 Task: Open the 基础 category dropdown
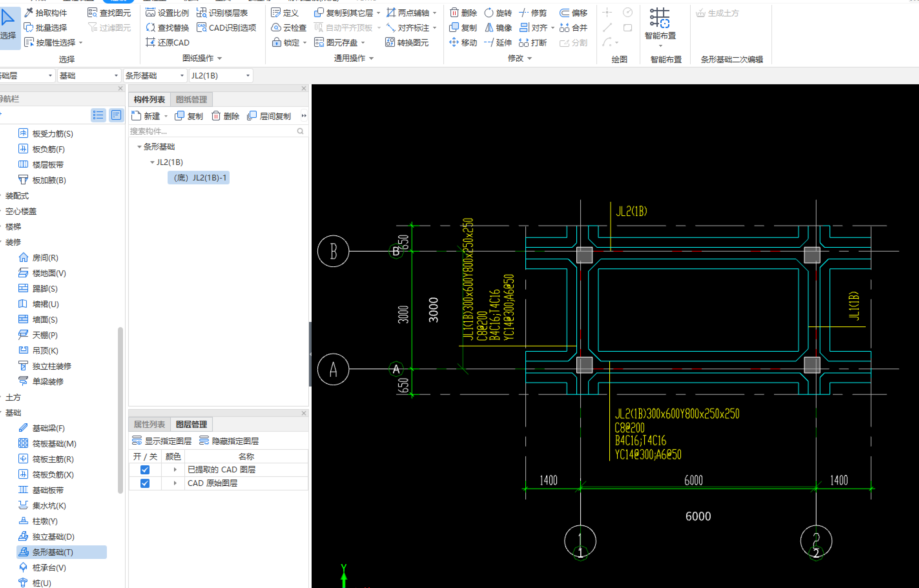[x=89, y=76]
